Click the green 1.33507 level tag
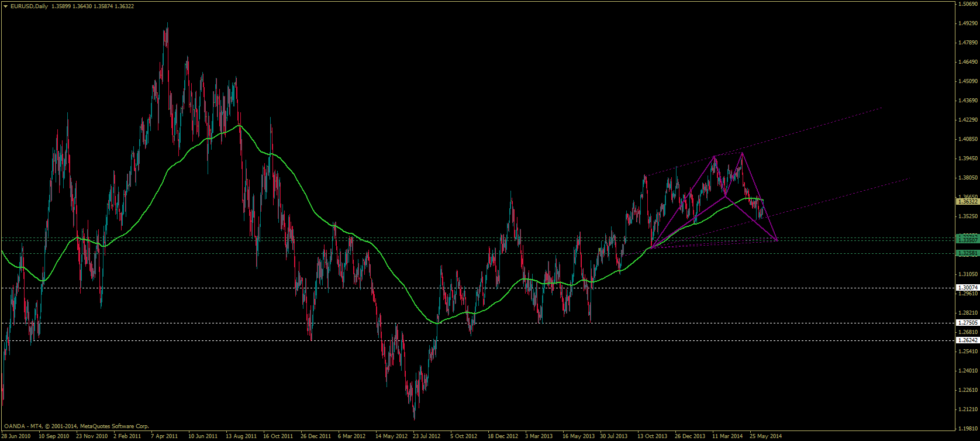The height and width of the screenshot is (441, 980). (x=967, y=240)
